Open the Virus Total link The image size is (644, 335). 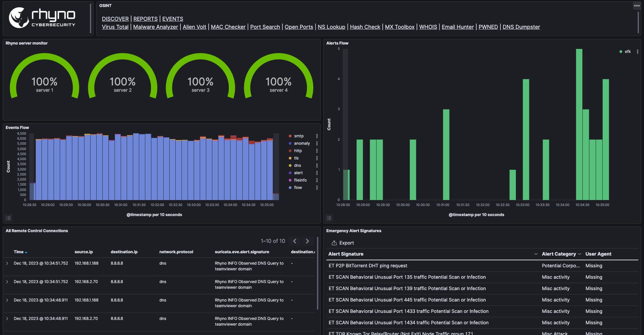click(115, 27)
